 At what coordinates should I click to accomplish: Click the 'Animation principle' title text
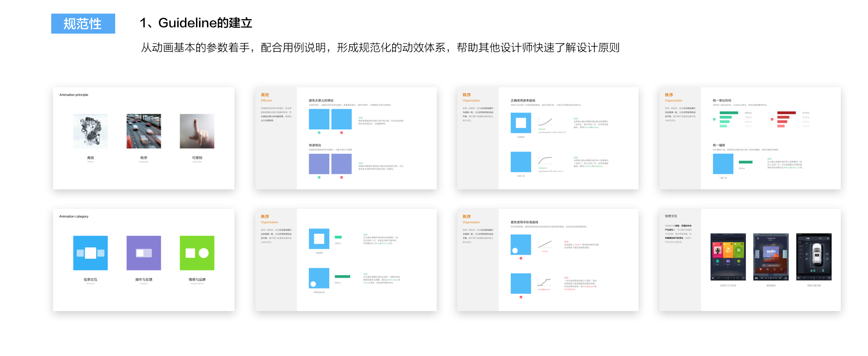pos(74,95)
